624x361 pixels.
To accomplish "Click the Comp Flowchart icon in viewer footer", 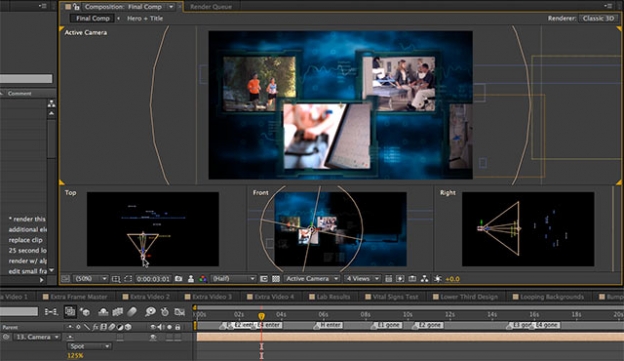I will click(425, 279).
